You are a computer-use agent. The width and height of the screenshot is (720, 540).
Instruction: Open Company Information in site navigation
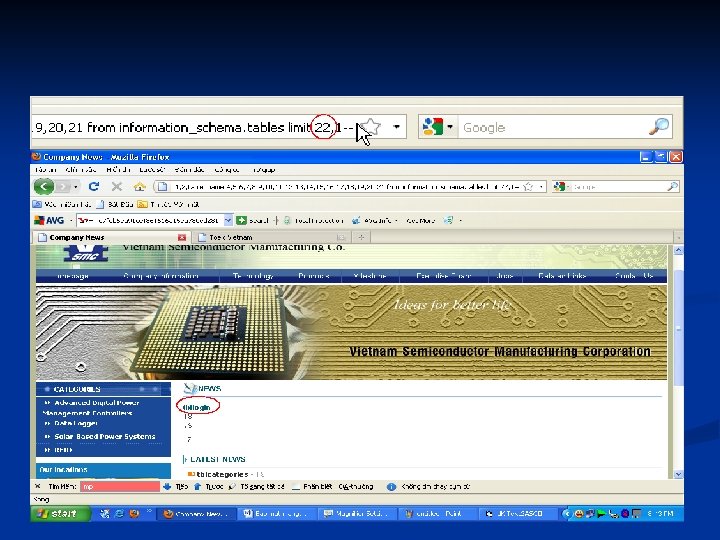point(161,276)
